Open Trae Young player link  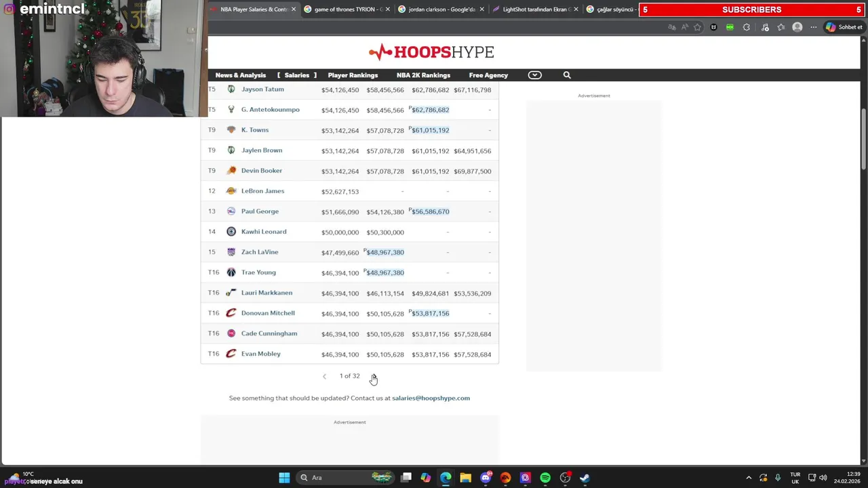pyautogui.click(x=258, y=272)
